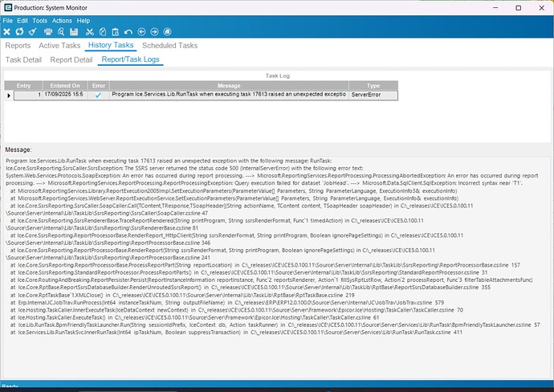This screenshot has width=554, height=392.
Task: Minimize the System Monitor window
Action: (x=495, y=8)
